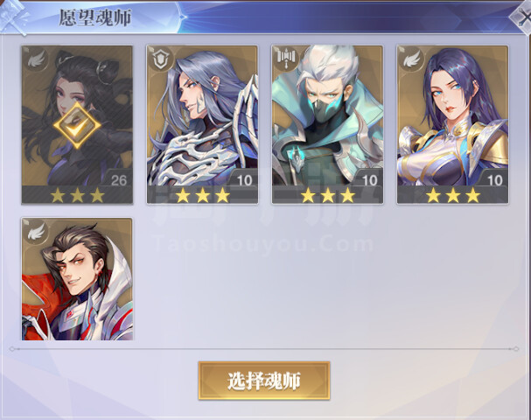Select the blue-haired woman in gold armor
The height and width of the screenshot is (420, 531).
coord(453,124)
